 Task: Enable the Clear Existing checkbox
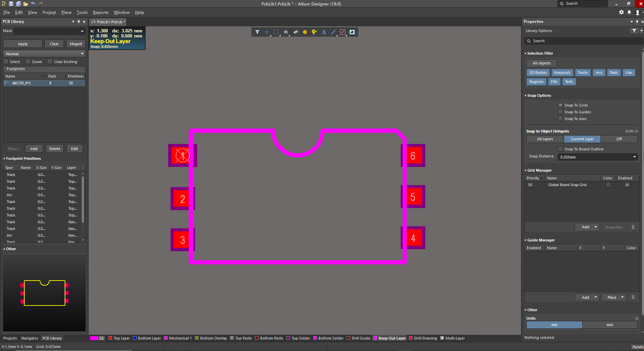coord(50,62)
